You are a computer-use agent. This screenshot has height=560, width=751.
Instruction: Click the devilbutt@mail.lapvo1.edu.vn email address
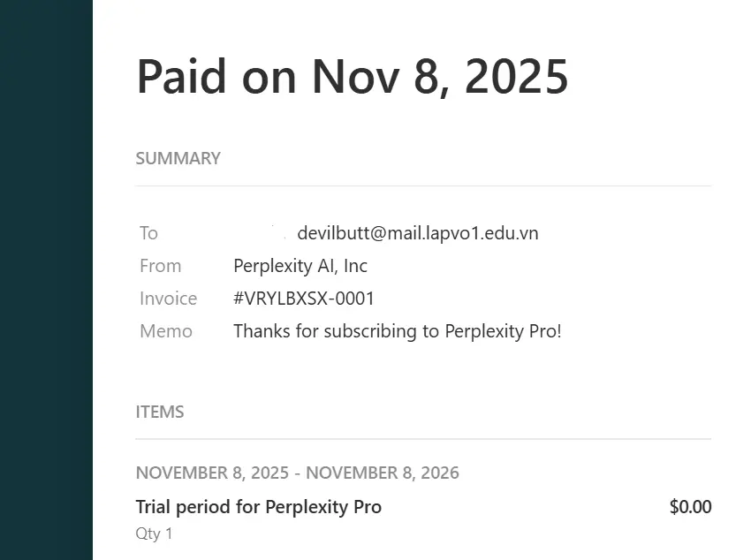[x=418, y=233]
